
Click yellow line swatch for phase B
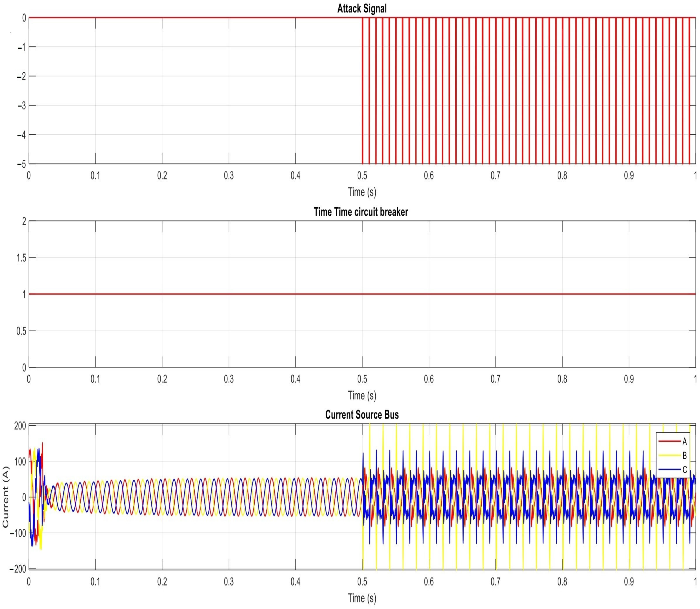pos(670,455)
